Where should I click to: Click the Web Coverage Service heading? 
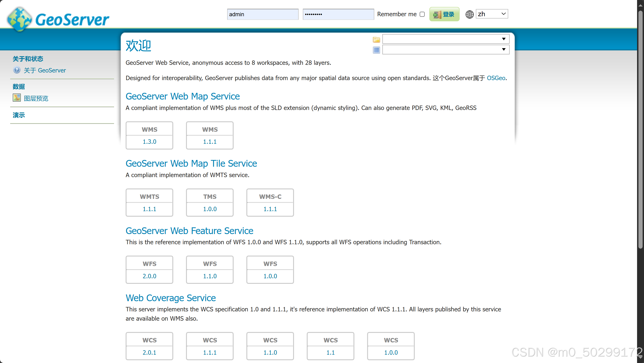pos(170,298)
